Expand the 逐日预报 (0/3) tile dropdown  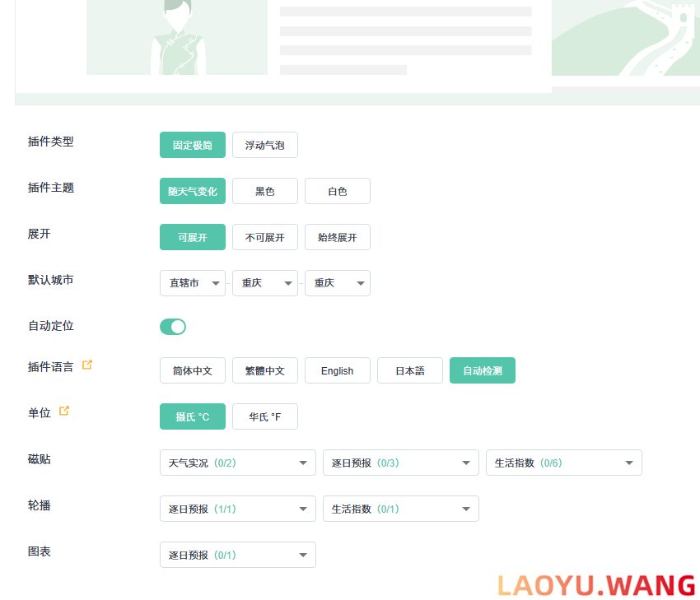click(x=400, y=463)
